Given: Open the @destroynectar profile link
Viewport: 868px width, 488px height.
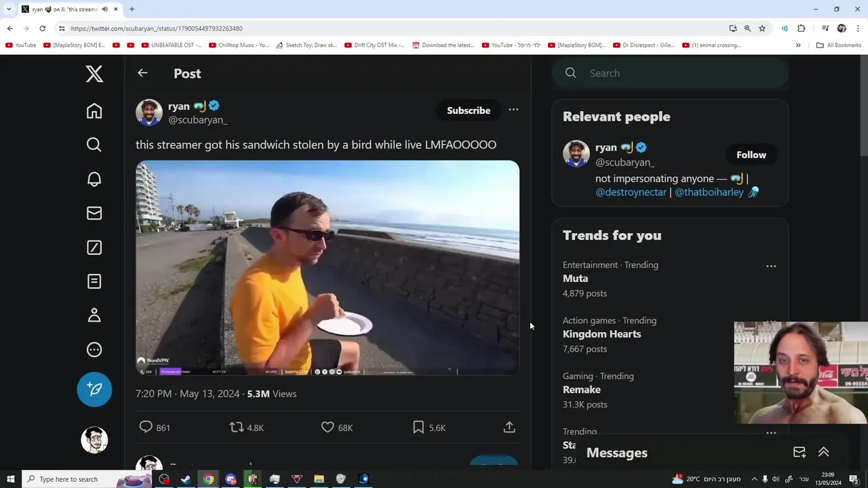Looking at the screenshot, I should tap(631, 192).
